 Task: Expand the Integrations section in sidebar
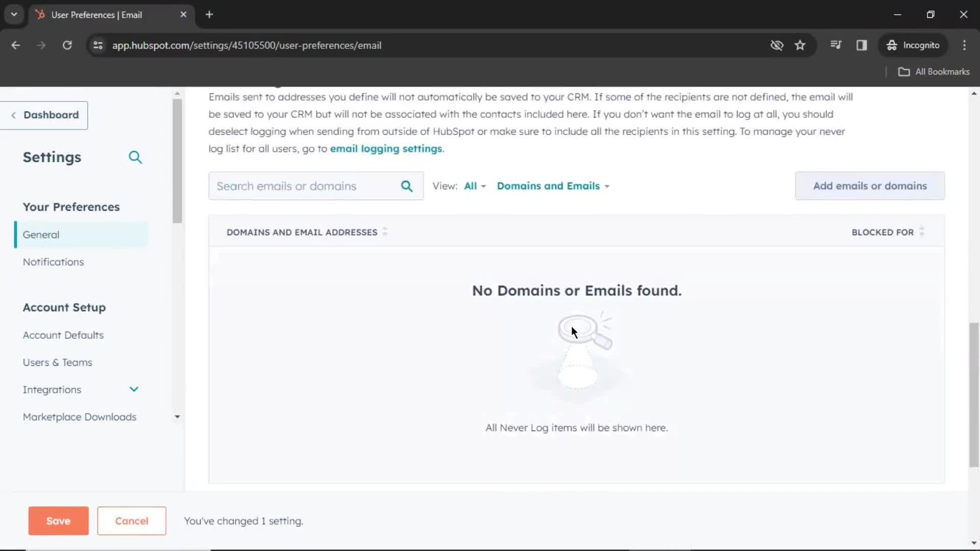pyautogui.click(x=134, y=389)
